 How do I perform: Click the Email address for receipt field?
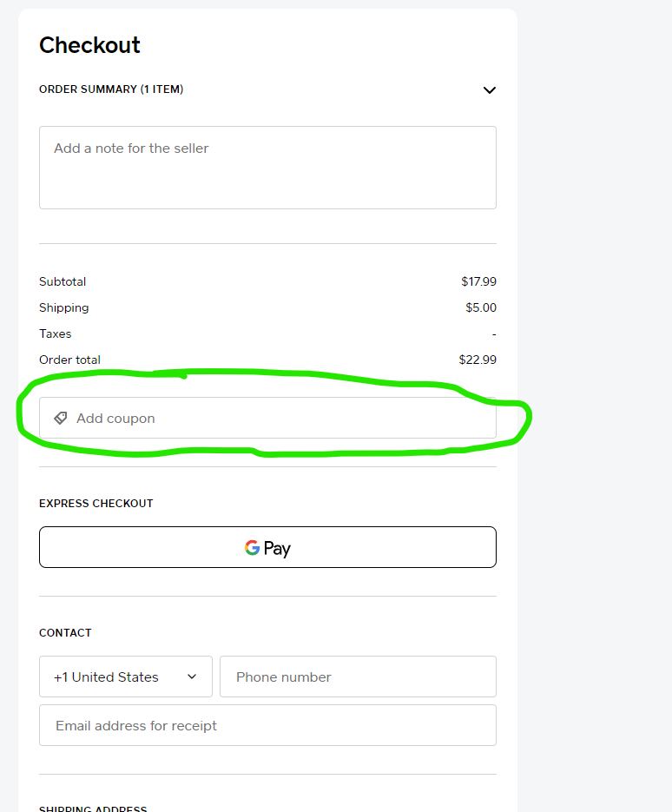tap(267, 725)
